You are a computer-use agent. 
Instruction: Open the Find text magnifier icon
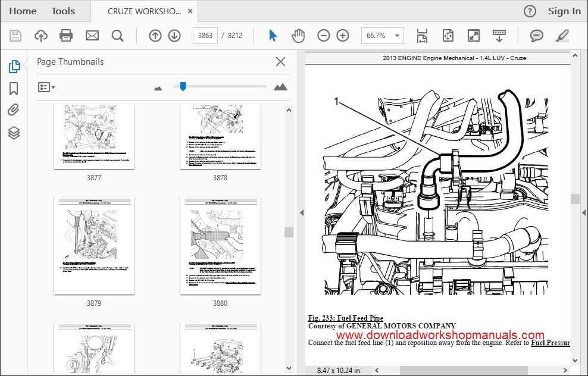pos(117,36)
